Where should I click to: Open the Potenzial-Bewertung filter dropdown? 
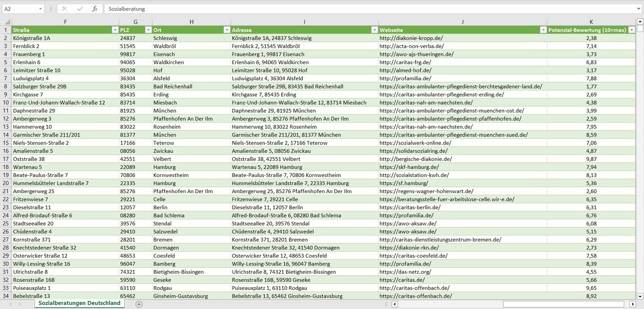[x=632, y=30]
